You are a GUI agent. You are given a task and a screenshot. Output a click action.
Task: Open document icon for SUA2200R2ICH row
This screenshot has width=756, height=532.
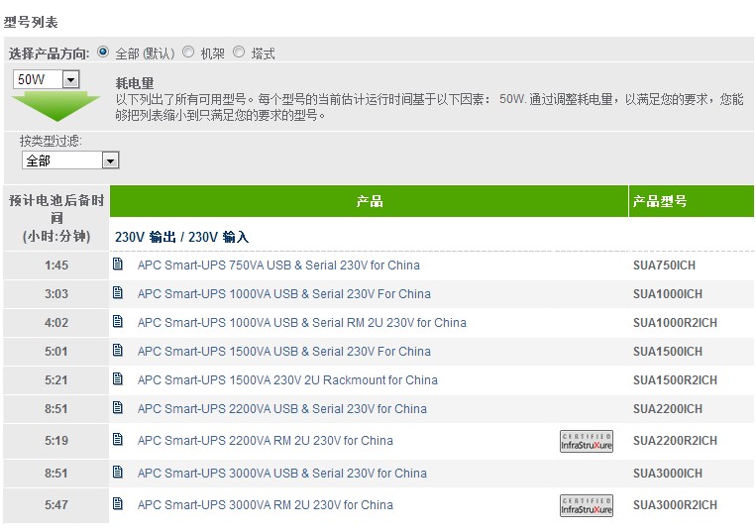click(x=118, y=439)
